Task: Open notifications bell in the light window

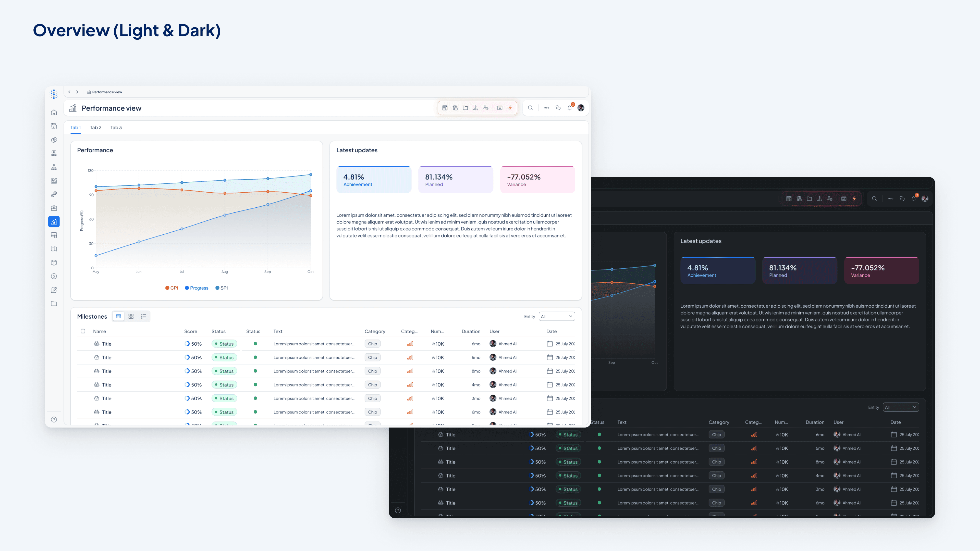Action: pyautogui.click(x=570, y=108)
